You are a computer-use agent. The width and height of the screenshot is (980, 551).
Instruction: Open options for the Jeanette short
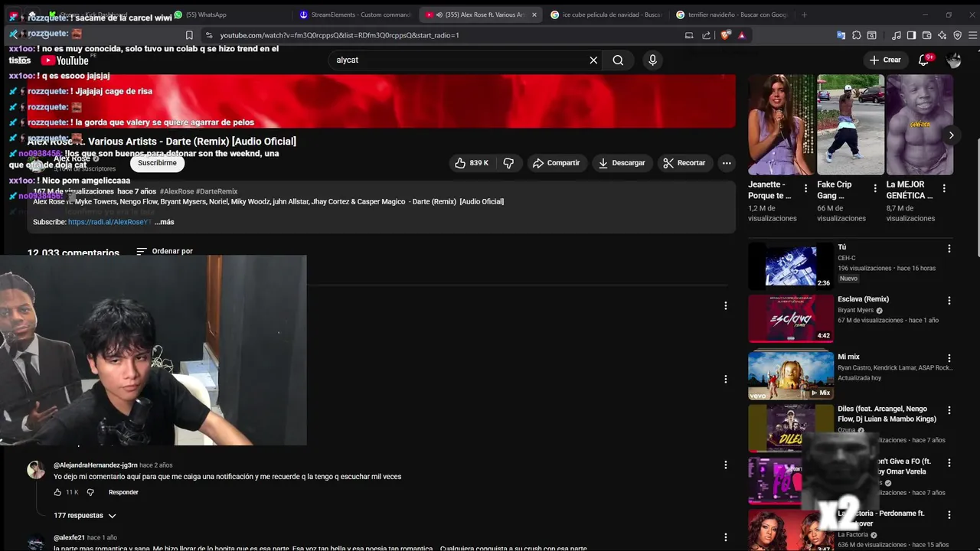[x=805, y=188]
